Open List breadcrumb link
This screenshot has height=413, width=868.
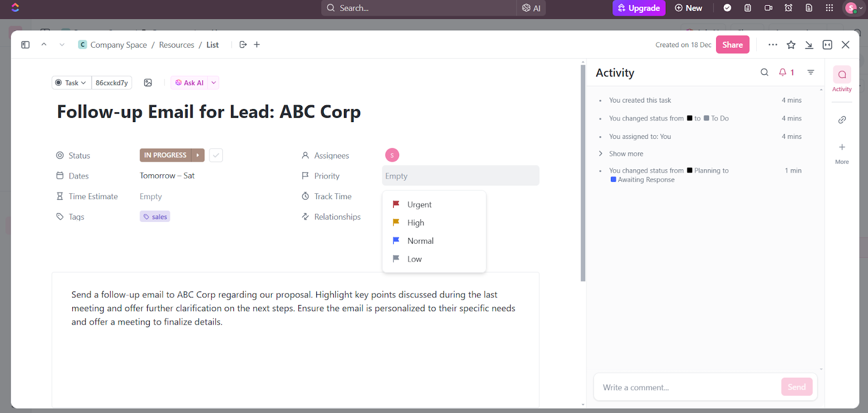[213, 45]
